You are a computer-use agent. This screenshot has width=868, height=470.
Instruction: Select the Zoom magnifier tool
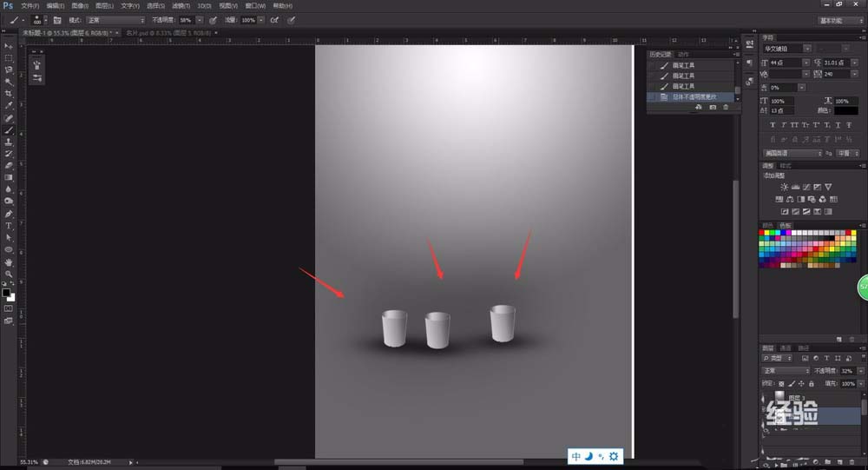[x=9, y=274]
